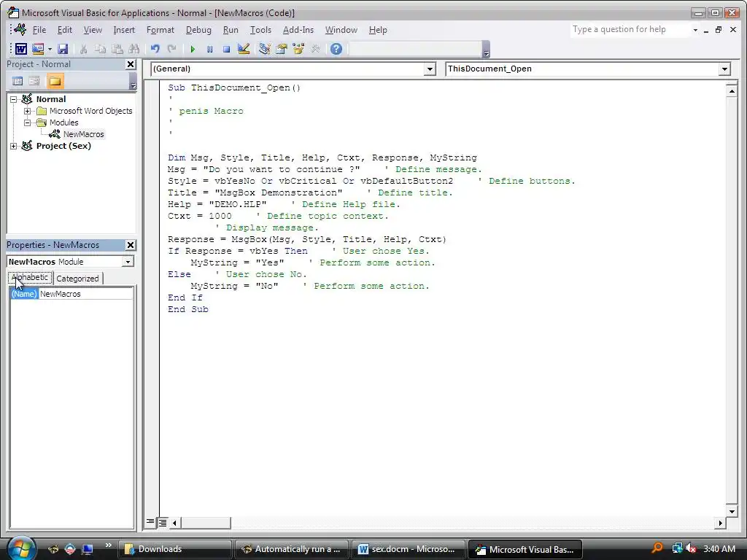The width and height of the screenshot is (747, 560).
Task: Switch to sex.docm Word taskbar button
Action: click(x=409, y=549)
